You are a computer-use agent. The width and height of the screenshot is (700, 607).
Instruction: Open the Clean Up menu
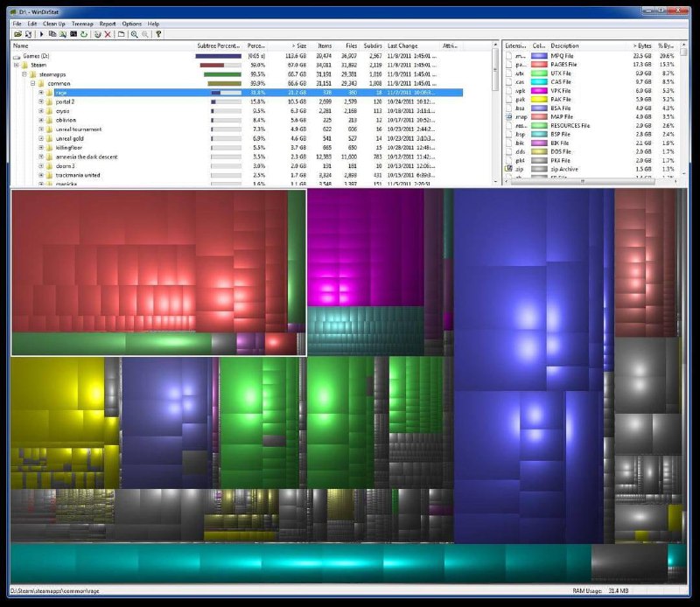tap(54, 24)
